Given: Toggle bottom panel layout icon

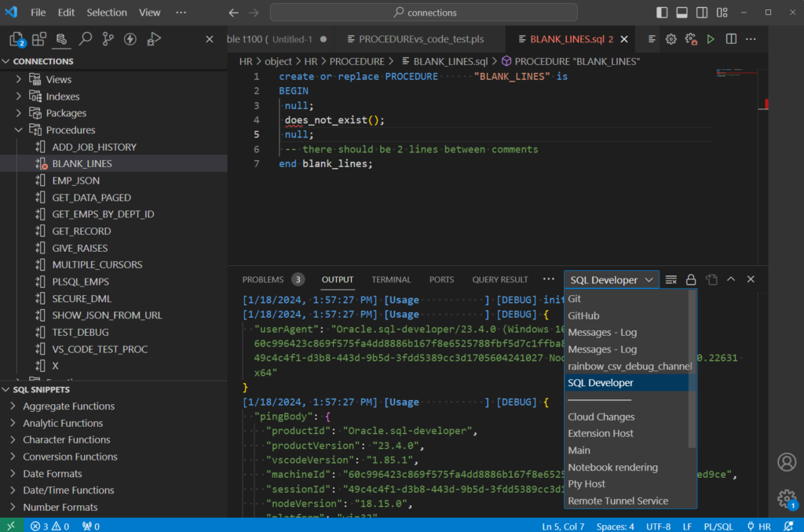Looking at the screenshot, I should (682, 13).
